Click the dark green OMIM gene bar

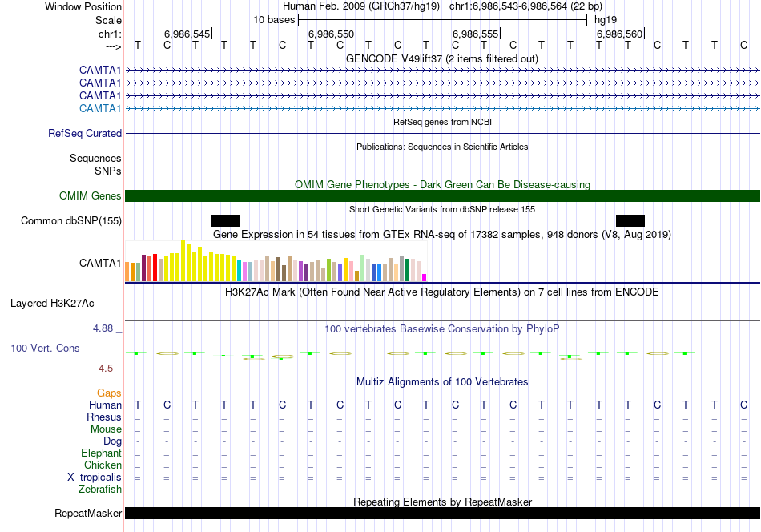click(x=442, y=195)
